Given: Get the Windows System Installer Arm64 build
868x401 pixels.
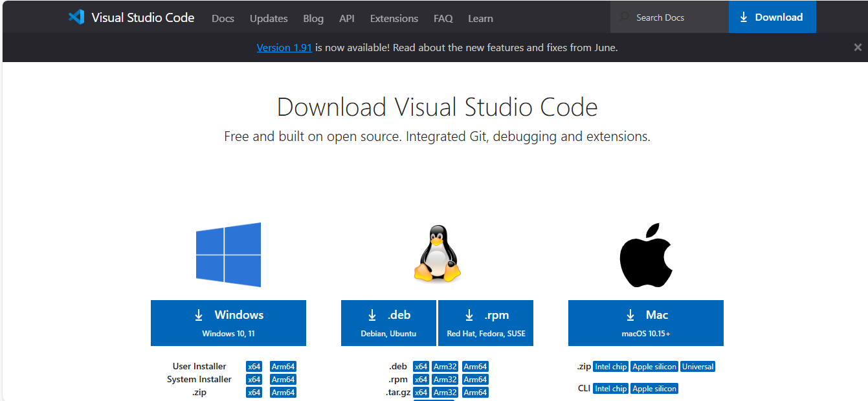Looking at the screenshot, I should pyautogui.click(x=284, y=380).
